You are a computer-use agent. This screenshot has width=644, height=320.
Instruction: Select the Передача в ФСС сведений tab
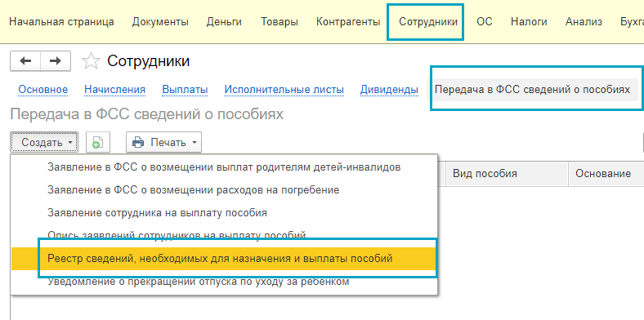tap(532, 90)
